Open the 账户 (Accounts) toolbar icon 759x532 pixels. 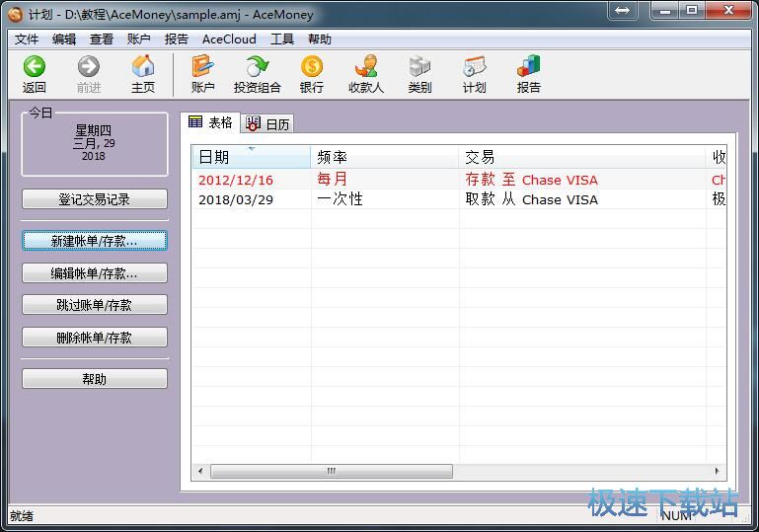coord(202,66)
